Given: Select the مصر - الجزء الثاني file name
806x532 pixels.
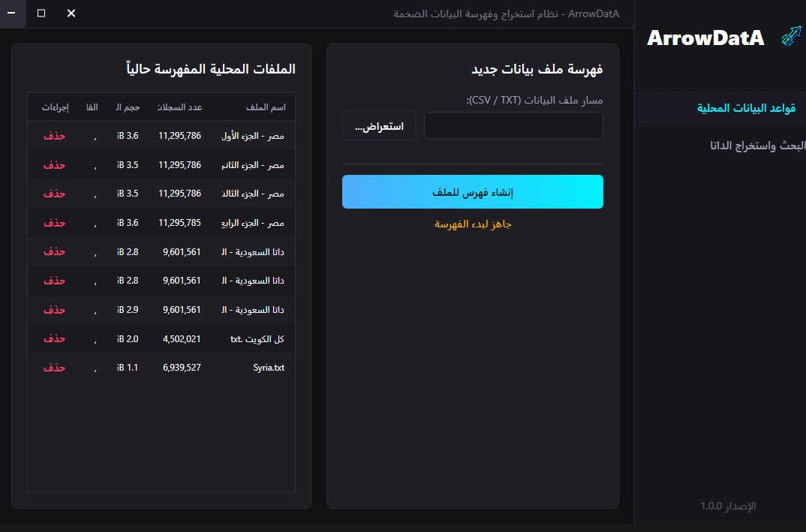Looking at the screenshot, I should pos(253,165).
